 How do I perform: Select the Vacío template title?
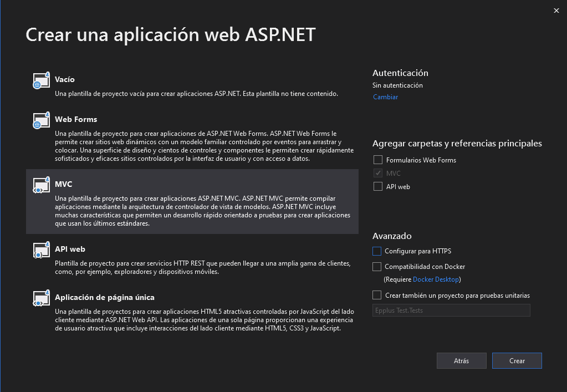[65, 79]
